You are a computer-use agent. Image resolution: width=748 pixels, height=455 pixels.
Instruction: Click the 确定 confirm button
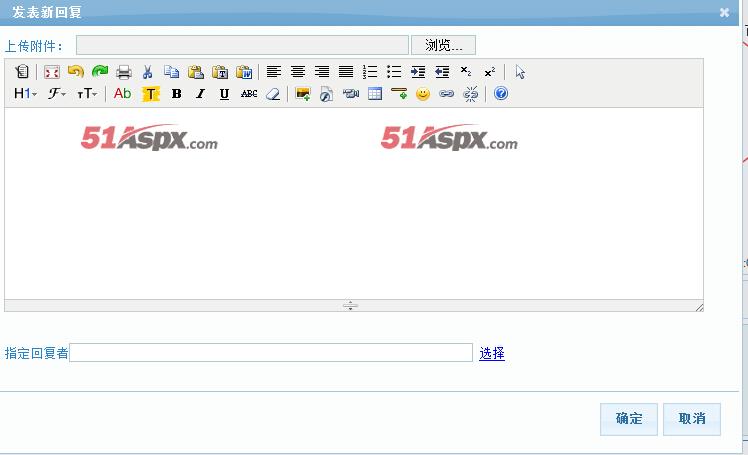tap(629, 419)
